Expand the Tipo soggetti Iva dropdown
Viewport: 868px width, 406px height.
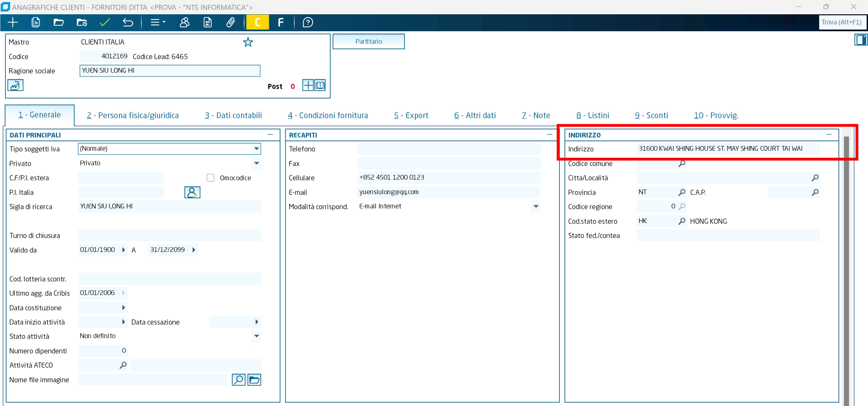256,149
